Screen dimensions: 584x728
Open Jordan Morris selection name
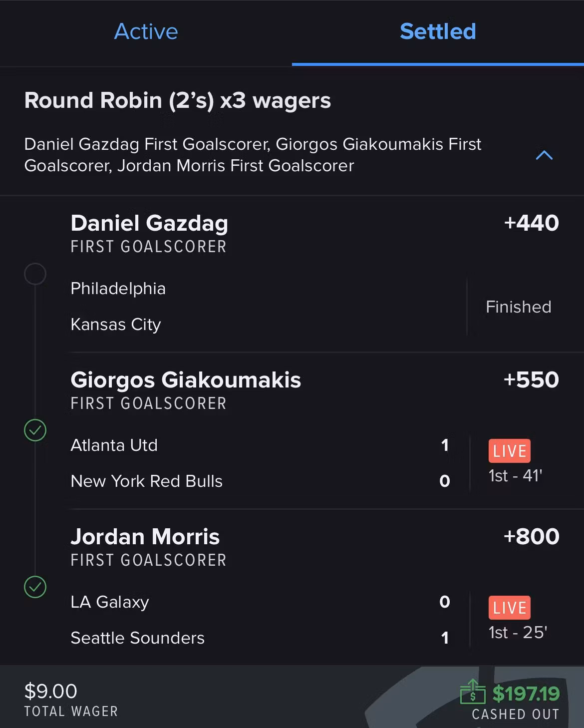145,537
